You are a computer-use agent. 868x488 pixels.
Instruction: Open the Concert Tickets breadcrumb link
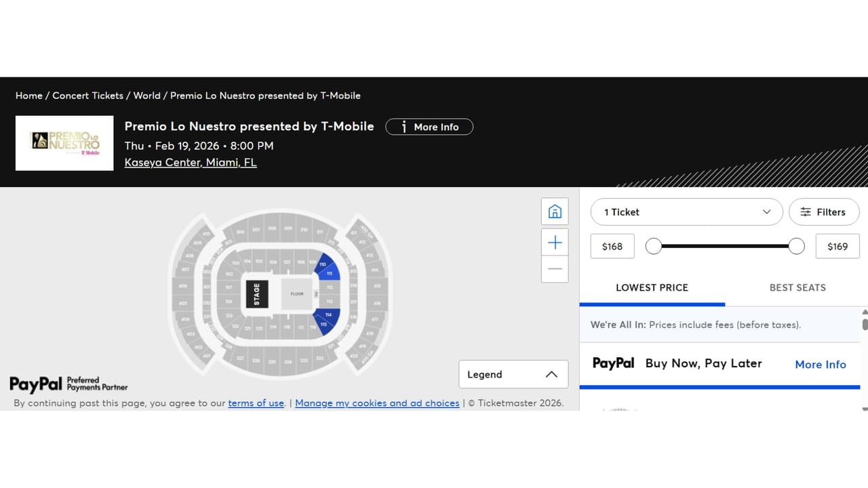[x=88, y=96]
